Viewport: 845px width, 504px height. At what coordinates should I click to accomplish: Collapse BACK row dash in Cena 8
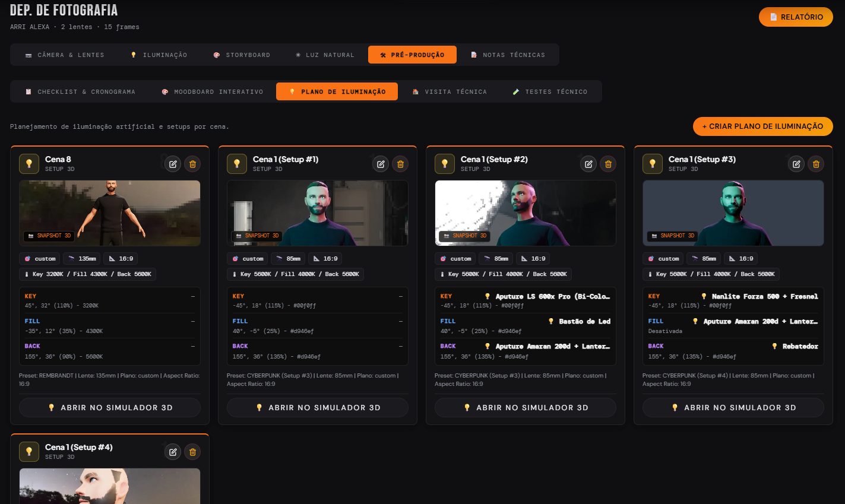point(193,346)
